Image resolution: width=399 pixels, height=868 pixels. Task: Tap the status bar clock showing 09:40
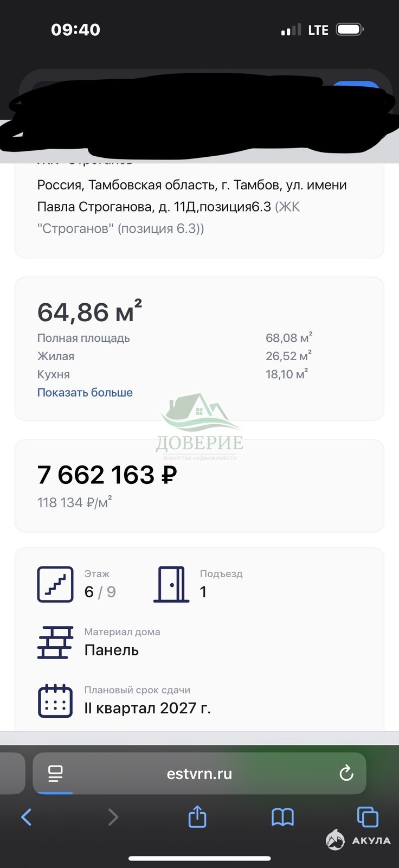(75, 30)
